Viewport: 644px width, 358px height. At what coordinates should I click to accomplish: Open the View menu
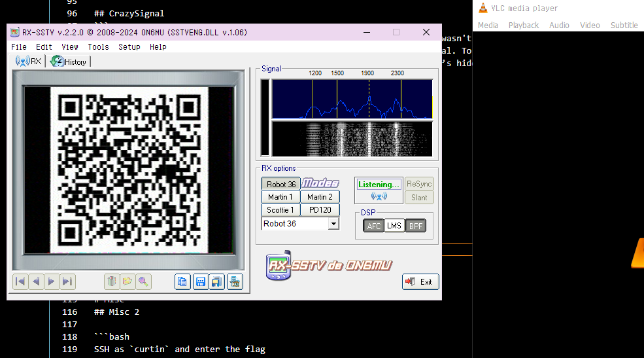[x=70, y=47]
